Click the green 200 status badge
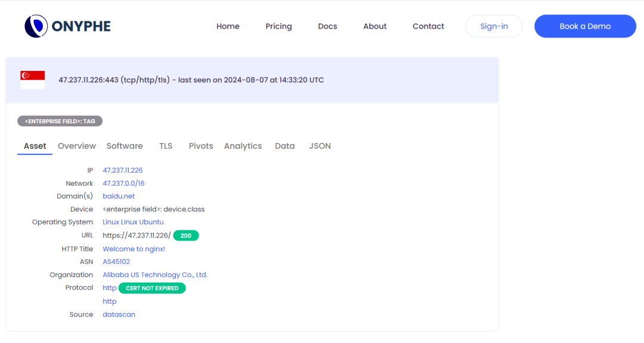 coord(186,235)
